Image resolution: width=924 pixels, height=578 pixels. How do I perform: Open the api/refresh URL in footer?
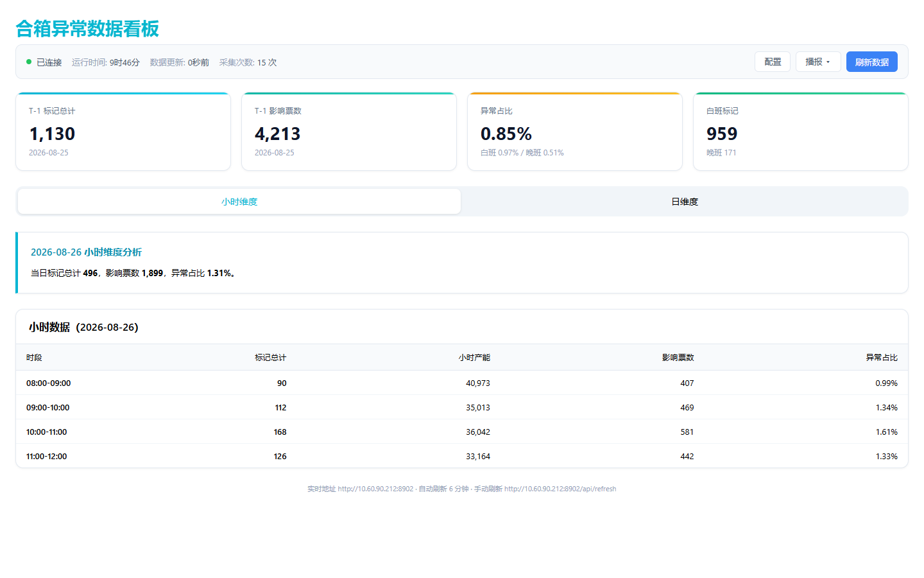(560, 489)
